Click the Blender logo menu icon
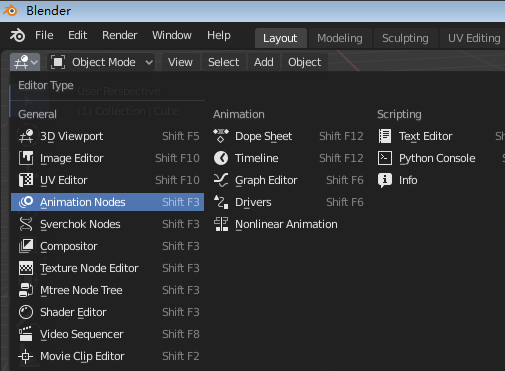The height and width of the screenshot is (371, 505). pos(17,35)
